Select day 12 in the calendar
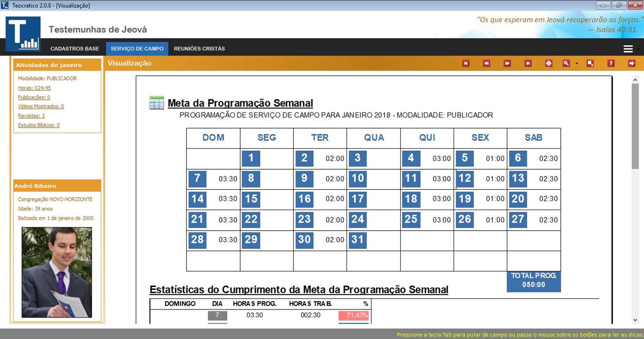 (465, 179)
